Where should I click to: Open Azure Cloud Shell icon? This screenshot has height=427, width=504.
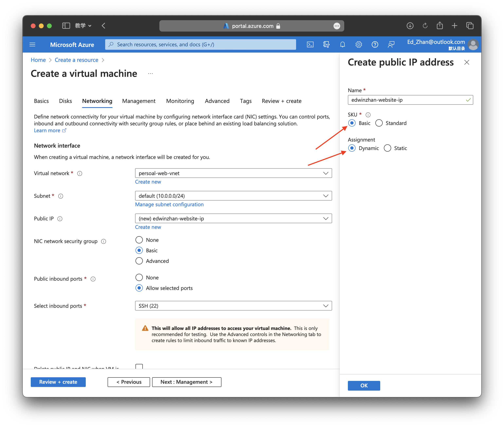[310, 44]
